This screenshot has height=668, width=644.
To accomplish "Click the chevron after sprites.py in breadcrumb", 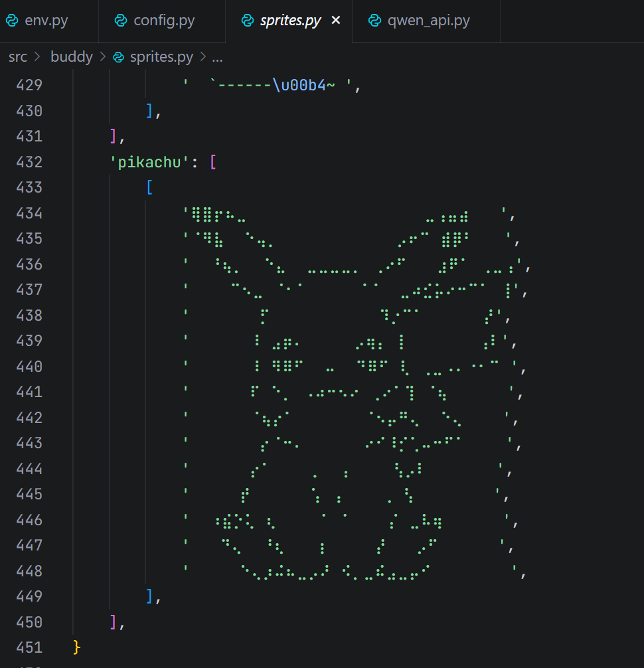I will [202, 56].
